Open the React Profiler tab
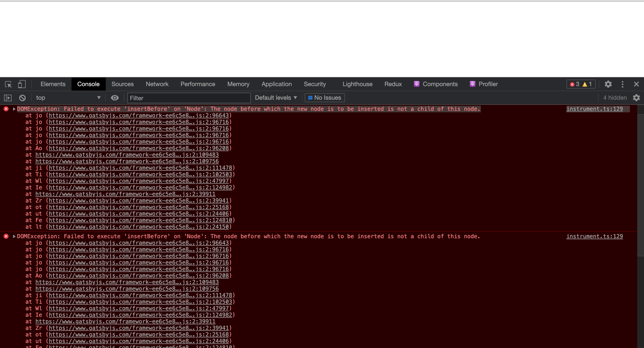The height and width of the screenshot is (348, 644). (484, 84)
